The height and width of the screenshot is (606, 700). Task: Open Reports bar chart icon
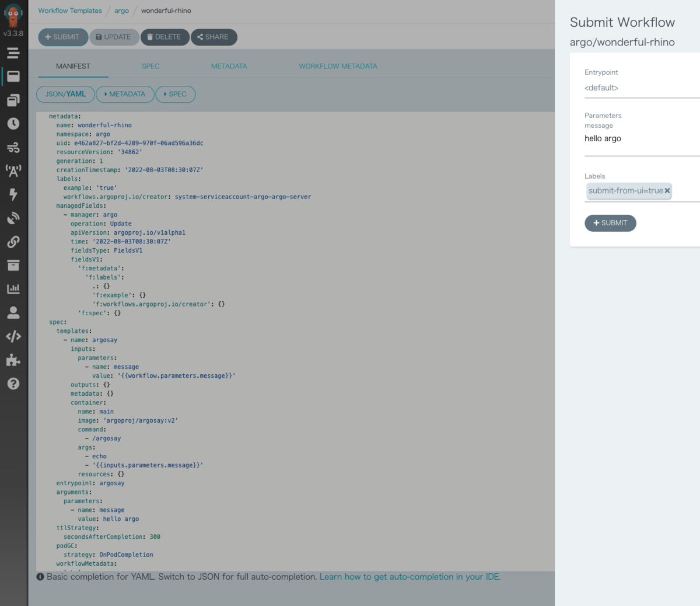pyautogui.click(x=13, y=289)
